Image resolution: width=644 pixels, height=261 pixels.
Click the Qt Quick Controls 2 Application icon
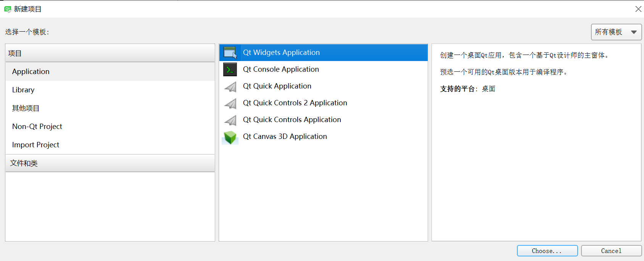click(x=230, y=103)
